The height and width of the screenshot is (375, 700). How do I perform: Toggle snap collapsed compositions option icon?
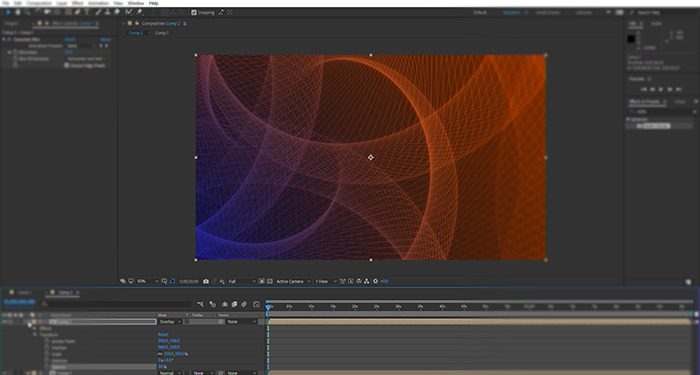point(229,12)
